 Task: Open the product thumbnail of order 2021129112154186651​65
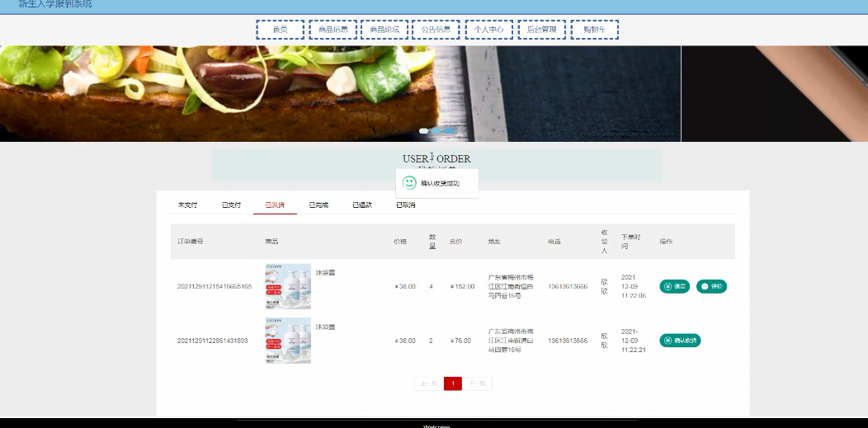click(288, 286)
